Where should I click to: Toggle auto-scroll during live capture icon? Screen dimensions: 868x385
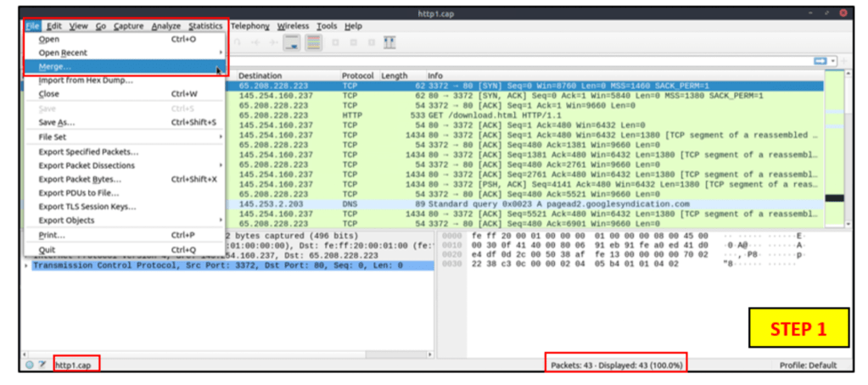click(291, 42)
